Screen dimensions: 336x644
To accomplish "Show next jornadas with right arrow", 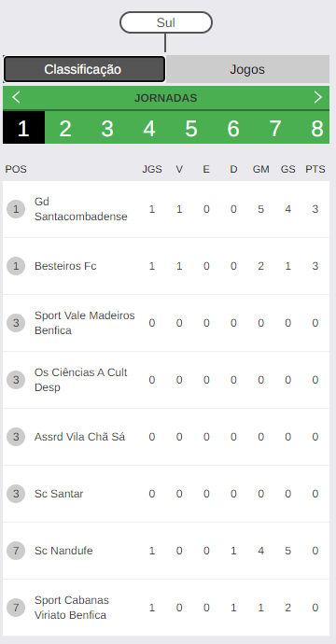I will [317, 98].
